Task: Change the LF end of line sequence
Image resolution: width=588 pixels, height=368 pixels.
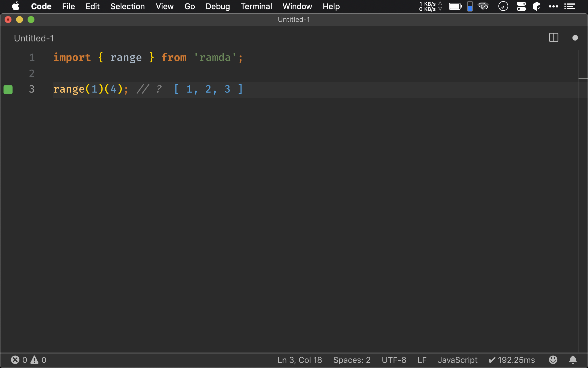Action: coord(422,360)
